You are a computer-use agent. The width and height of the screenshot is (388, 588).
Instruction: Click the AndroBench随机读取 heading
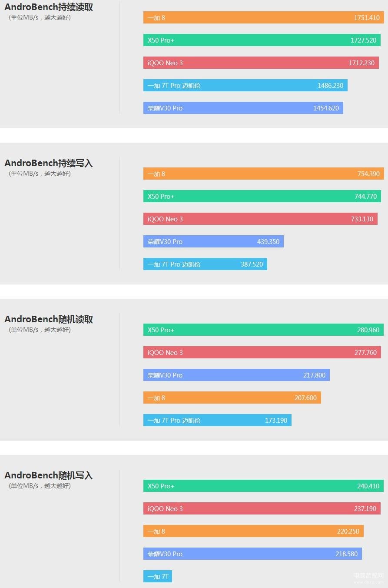click(49, 320)
